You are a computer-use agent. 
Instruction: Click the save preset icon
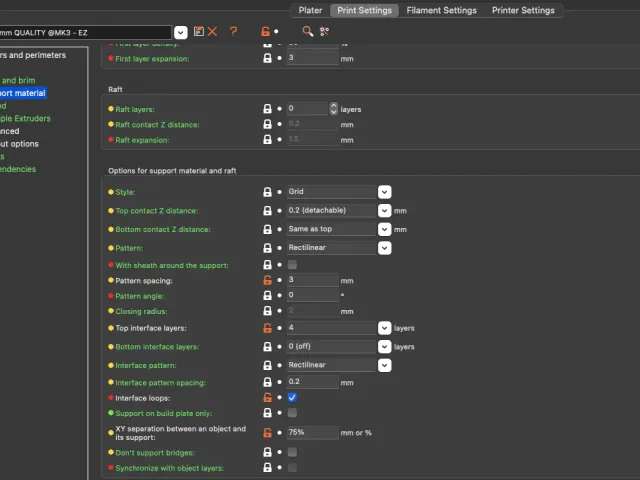(199, 31)
